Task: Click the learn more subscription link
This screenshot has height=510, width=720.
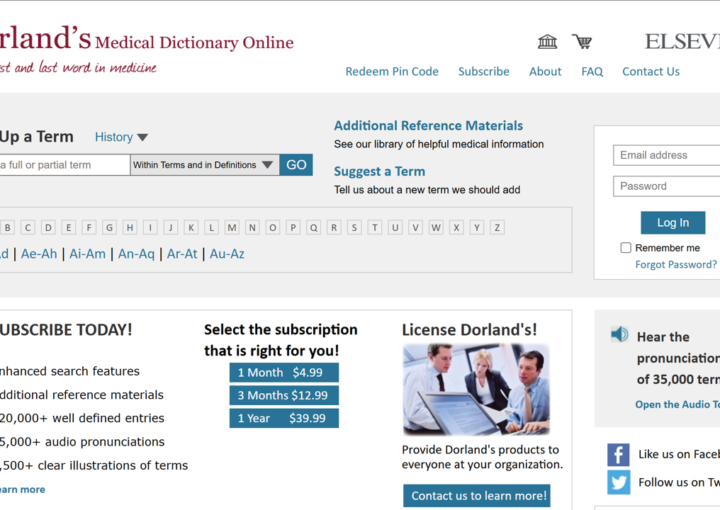Action: (x=22, y=489)
